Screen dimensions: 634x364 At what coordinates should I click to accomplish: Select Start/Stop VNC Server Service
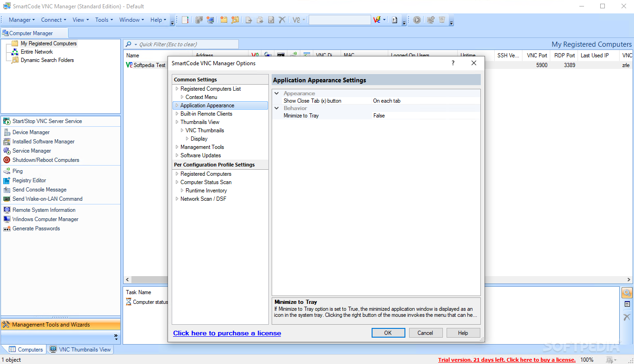click(x=47, y=121)
